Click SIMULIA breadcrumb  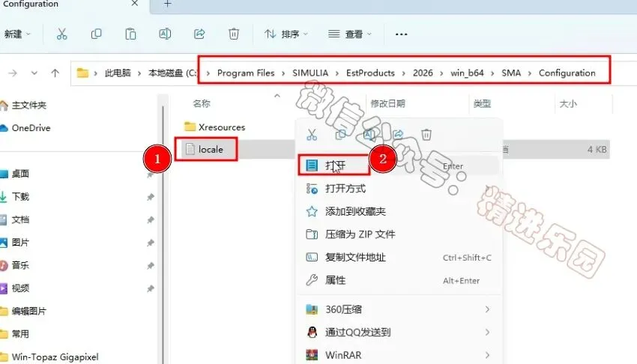[310, 73]
